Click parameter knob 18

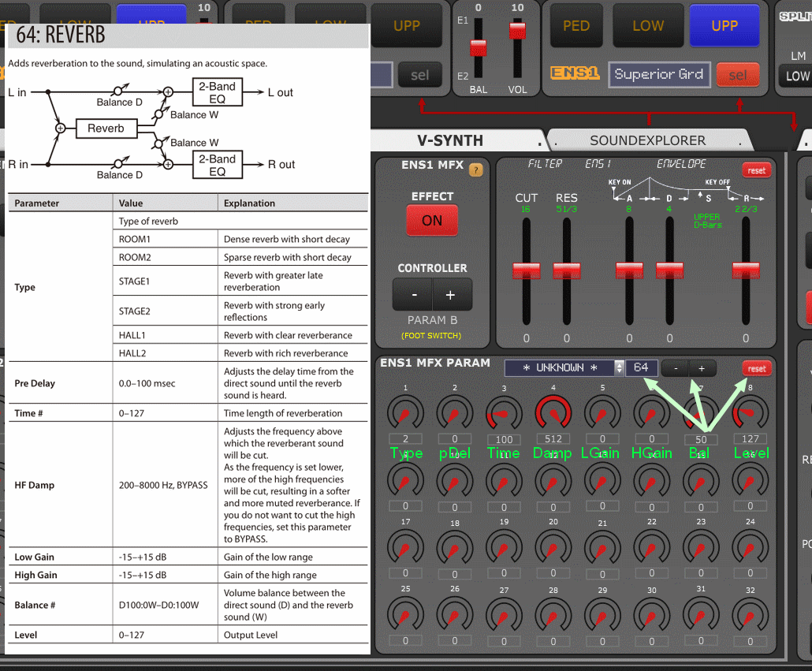pos(455,548)
